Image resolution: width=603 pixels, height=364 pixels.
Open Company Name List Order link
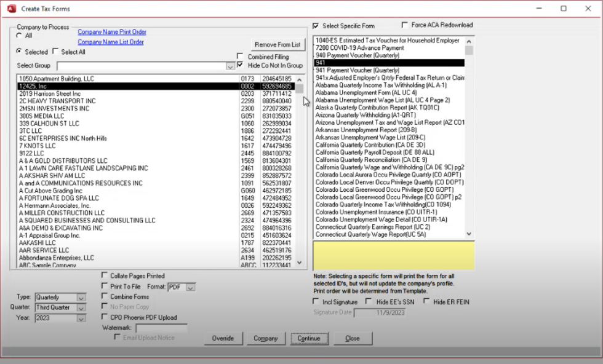[x=111, y=42]
